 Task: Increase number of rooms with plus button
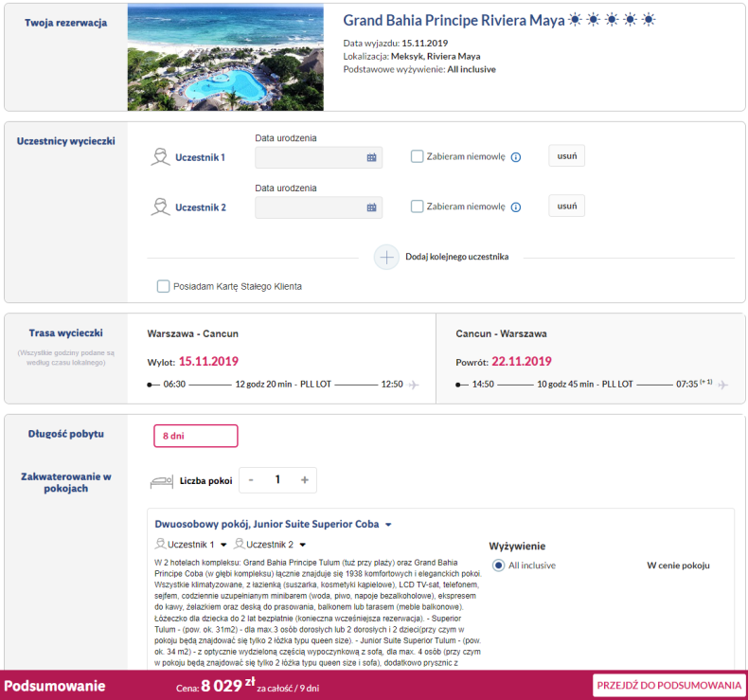[x=305, y=480]
